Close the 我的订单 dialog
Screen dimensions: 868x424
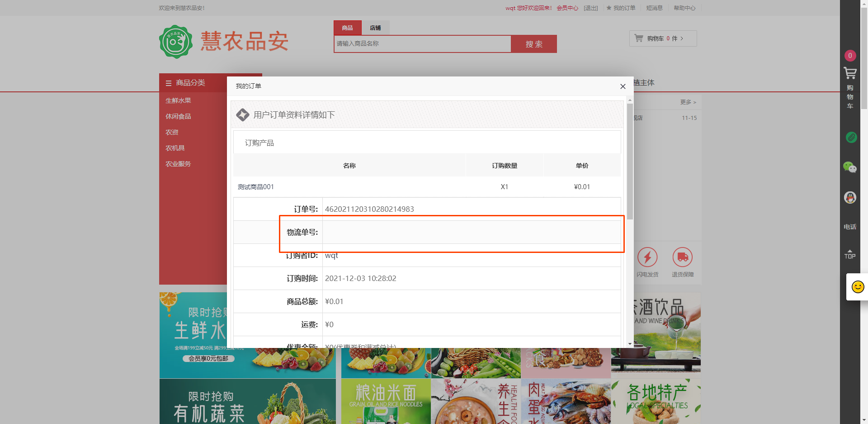(623, 86)
